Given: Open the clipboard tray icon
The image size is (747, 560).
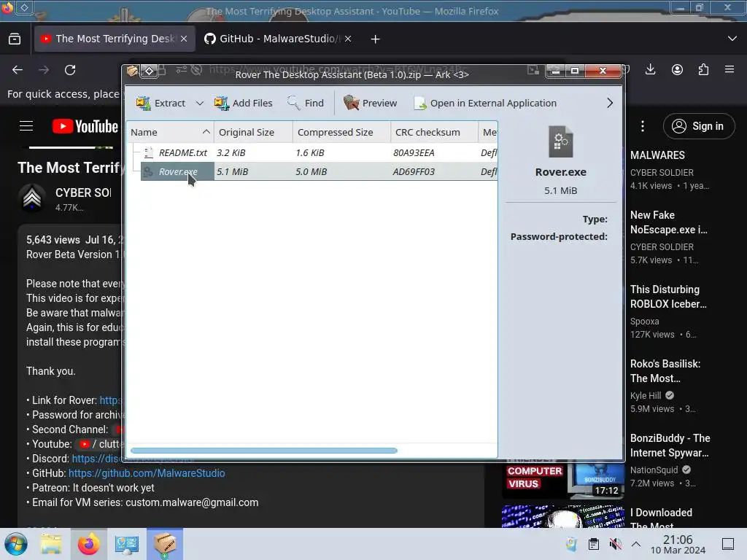Looking at the screenshot, I should [x=594, y=544].
